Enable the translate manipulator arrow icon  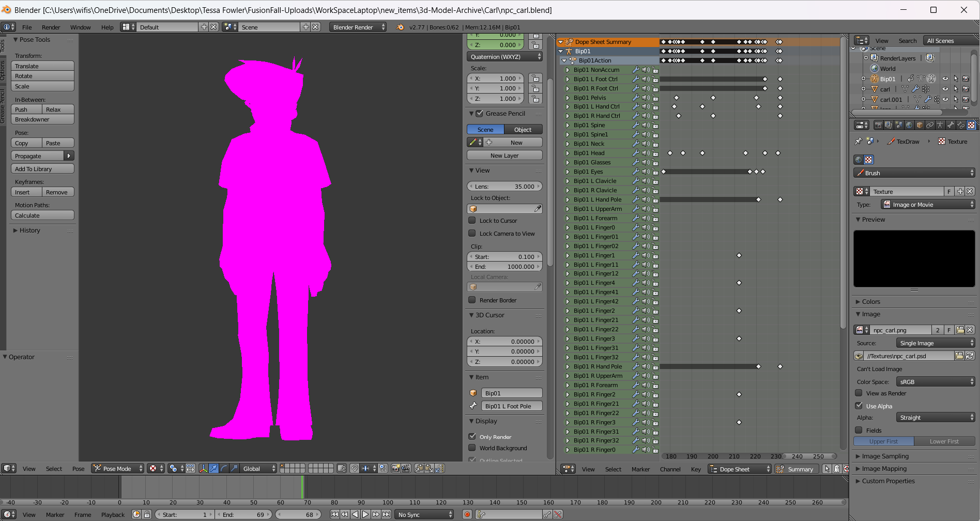click(214, 468)
